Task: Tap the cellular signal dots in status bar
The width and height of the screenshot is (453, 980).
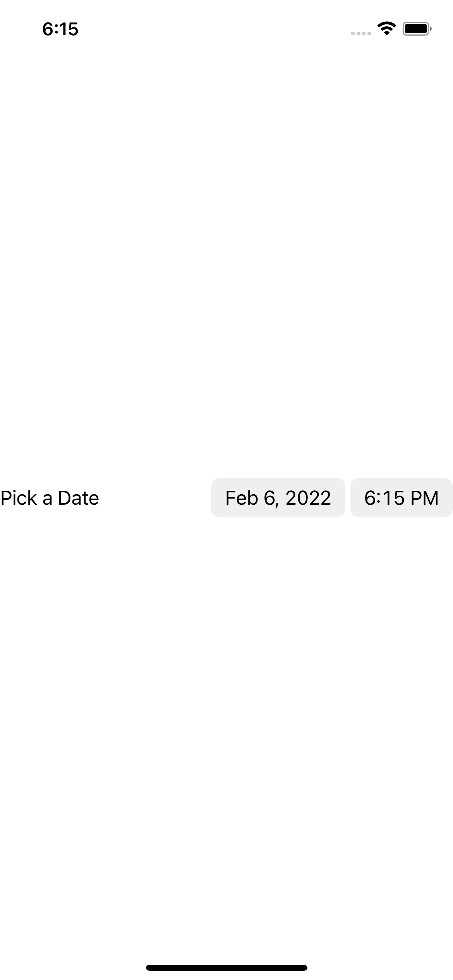Action: tap(361, 33)
